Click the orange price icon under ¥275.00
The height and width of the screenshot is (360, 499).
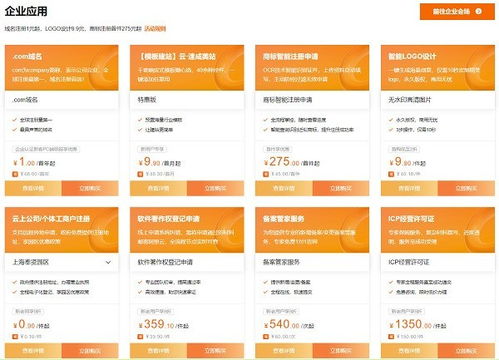click(x=266, y=174)
